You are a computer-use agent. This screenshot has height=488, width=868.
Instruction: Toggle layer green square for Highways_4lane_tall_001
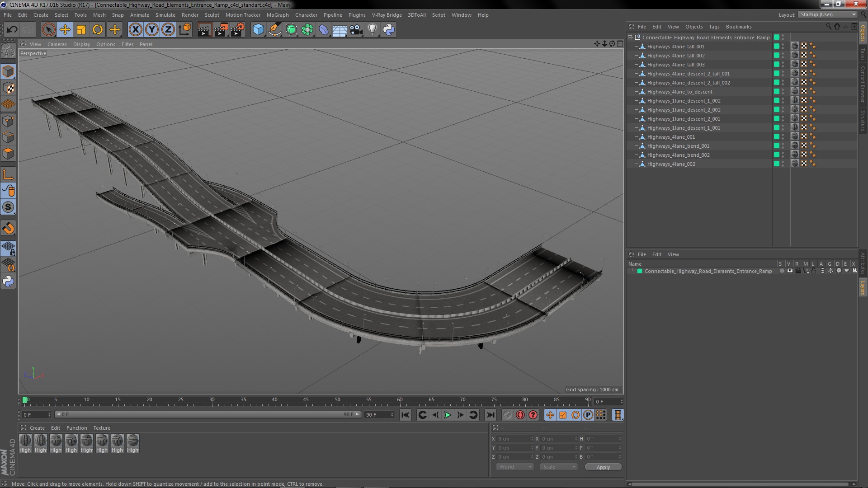coord(777,47)
